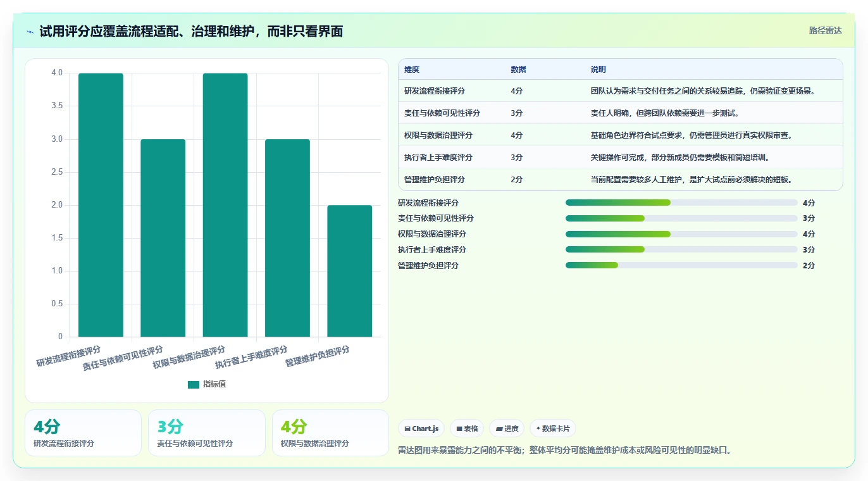Click the 权限与数据治理评分 chart bar
Viewport: 868px width, 481px height.
point(225,205)
